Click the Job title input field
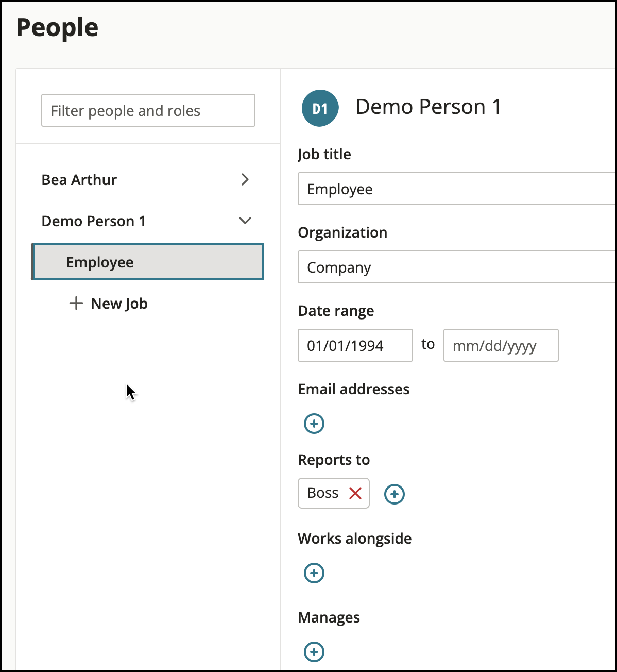 coord(457,189)
